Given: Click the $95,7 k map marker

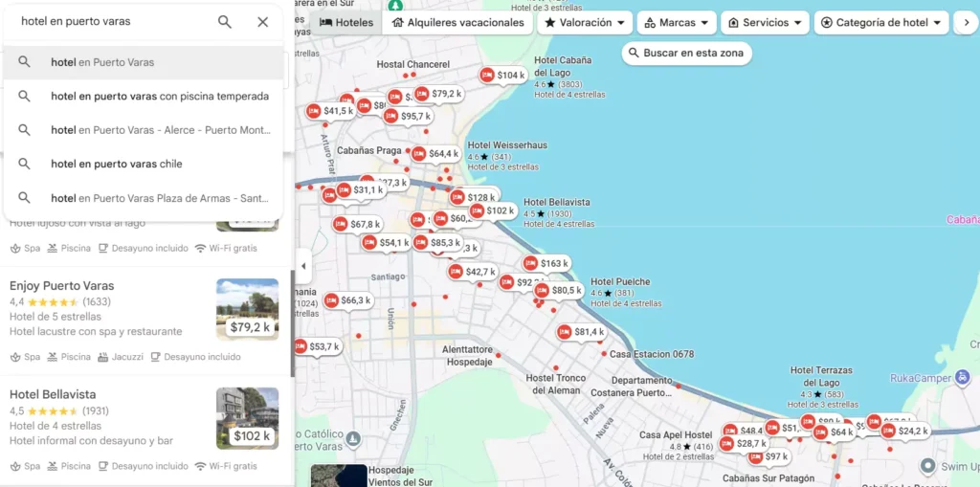Looking at the screenshot, I should click(x=408, y=117).
